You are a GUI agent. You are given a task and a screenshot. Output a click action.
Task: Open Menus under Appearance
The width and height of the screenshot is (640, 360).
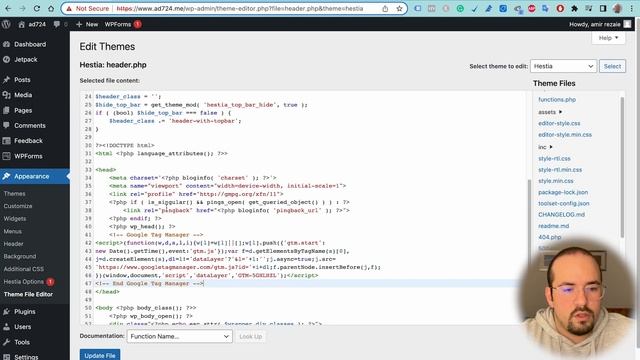pos(13,231)
